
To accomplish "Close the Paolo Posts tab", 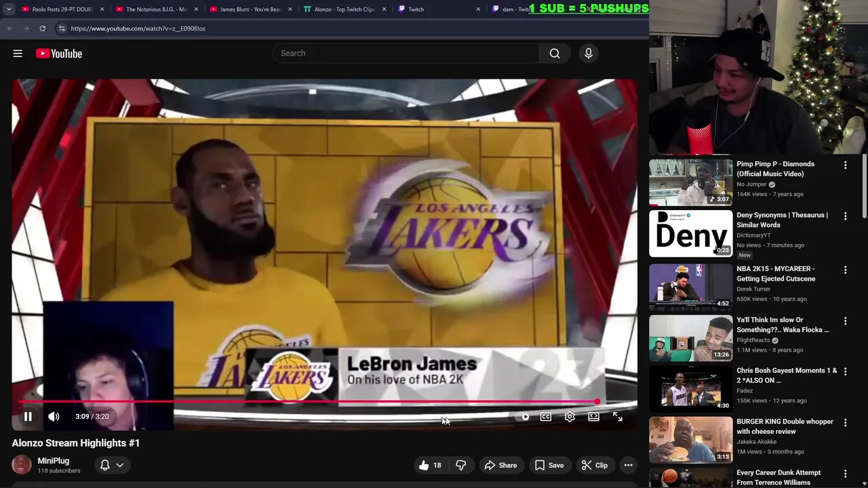I will click(102, 9).
